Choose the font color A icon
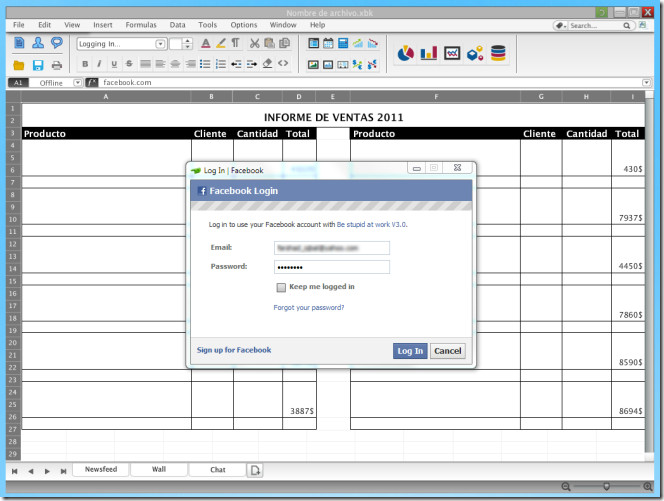 [x=205, y=43]
